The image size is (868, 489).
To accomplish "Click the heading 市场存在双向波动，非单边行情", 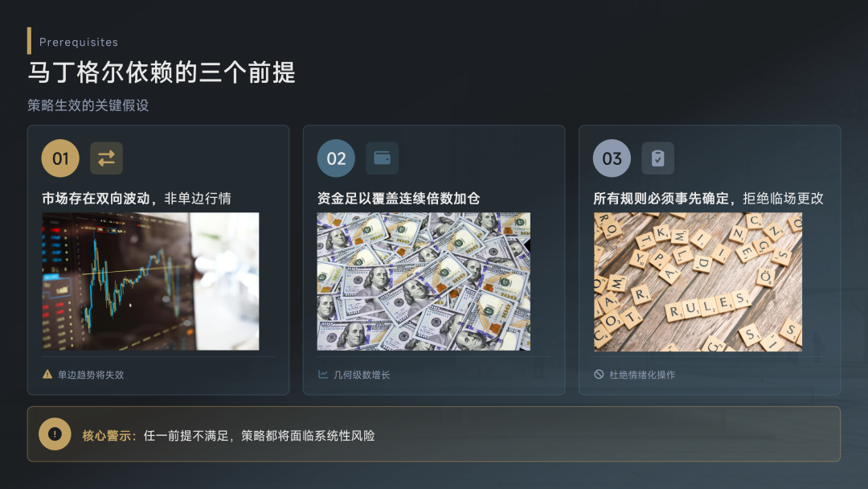I will [x=137, y=199].
